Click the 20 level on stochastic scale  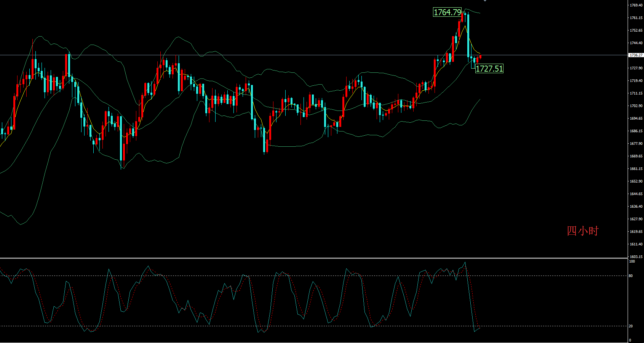[631, 326]
